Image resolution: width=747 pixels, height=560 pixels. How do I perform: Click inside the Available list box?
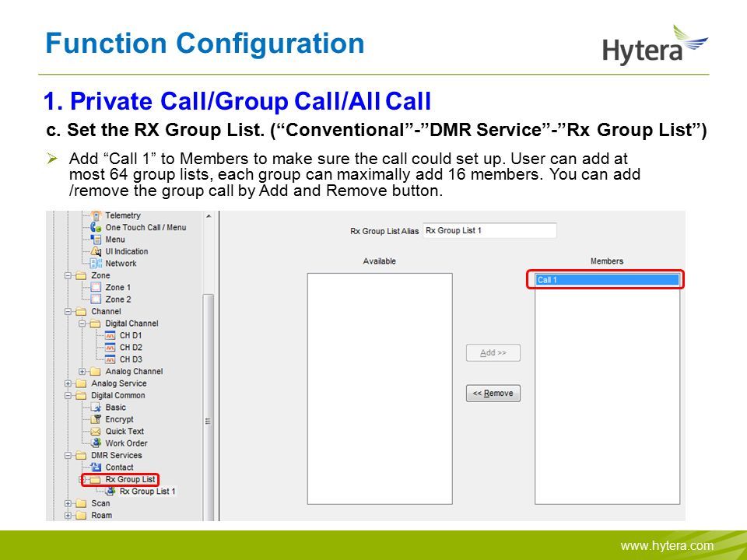tap(380, 389)
